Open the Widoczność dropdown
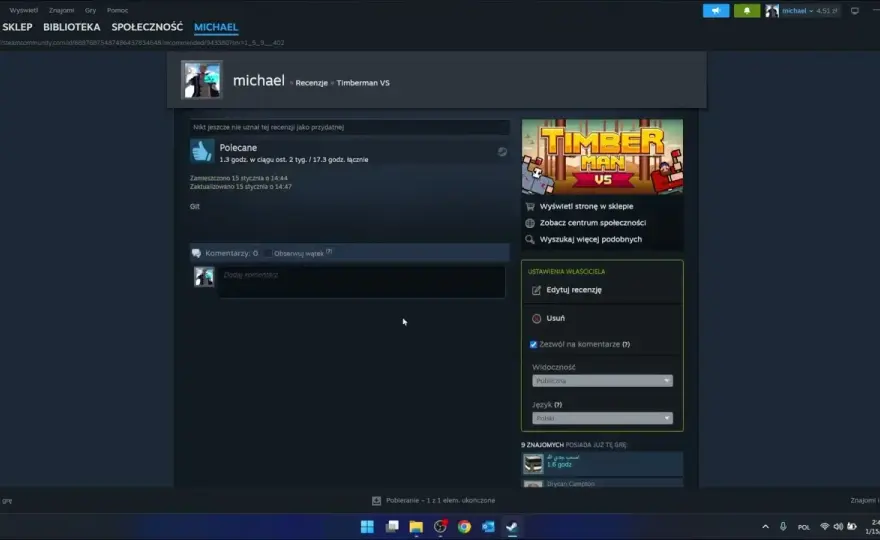Viewport: 880px width, 540px height. (602, 381)
